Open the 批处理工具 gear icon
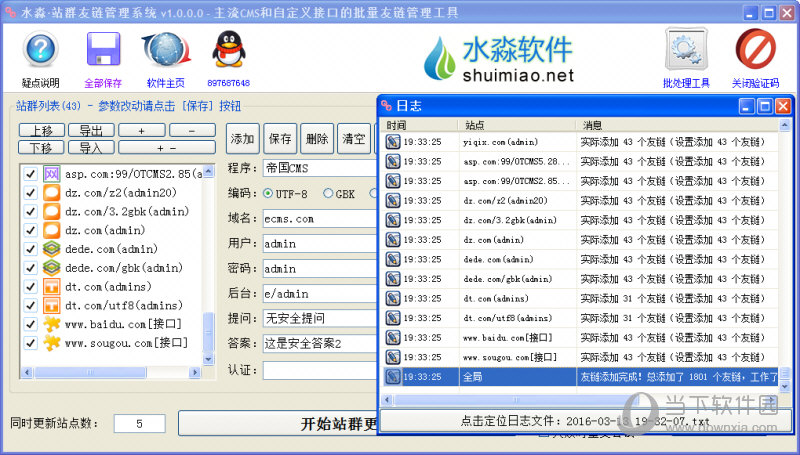 686,50
